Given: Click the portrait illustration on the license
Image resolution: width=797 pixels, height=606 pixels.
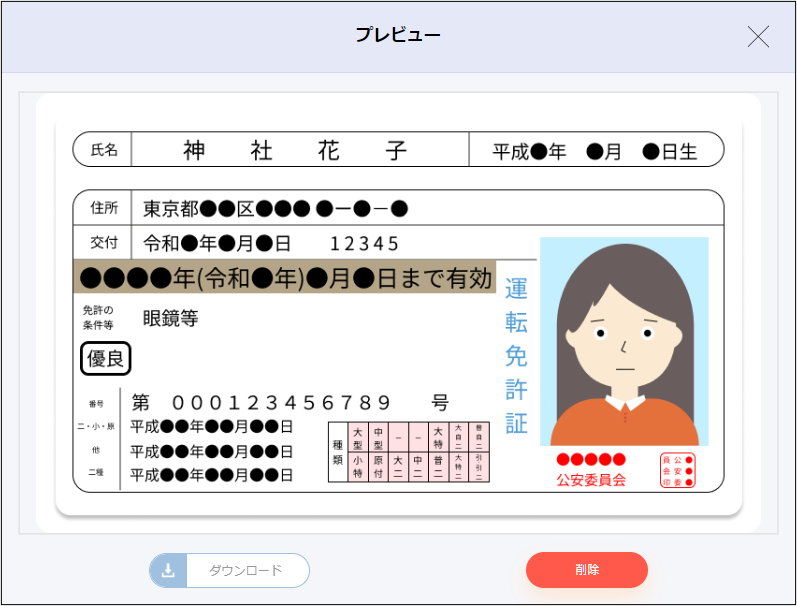Looking at the screenshot, I should [624, 341].
